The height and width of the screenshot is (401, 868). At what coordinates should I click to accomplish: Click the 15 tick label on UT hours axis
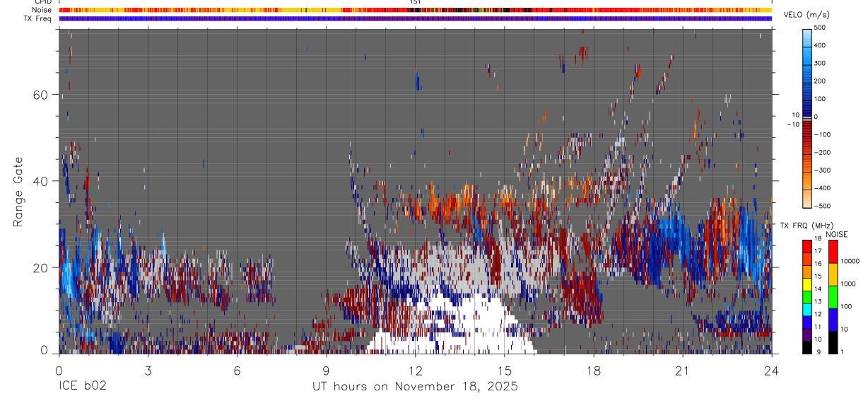504,370
